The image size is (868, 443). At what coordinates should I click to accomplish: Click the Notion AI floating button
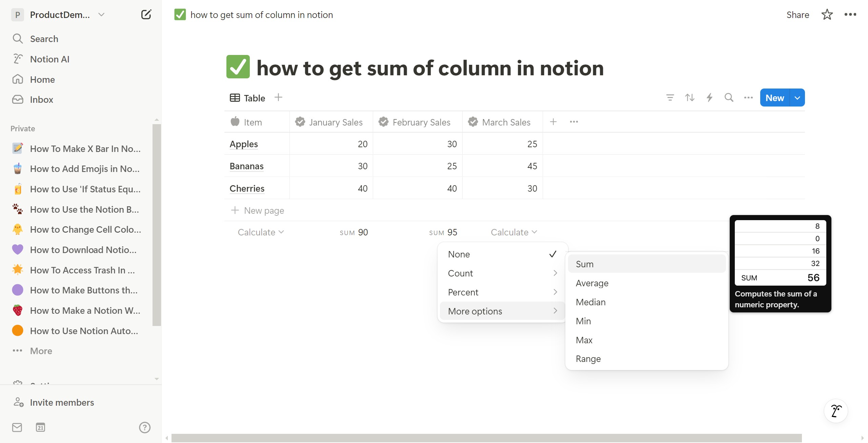click(x=836, y=411)
